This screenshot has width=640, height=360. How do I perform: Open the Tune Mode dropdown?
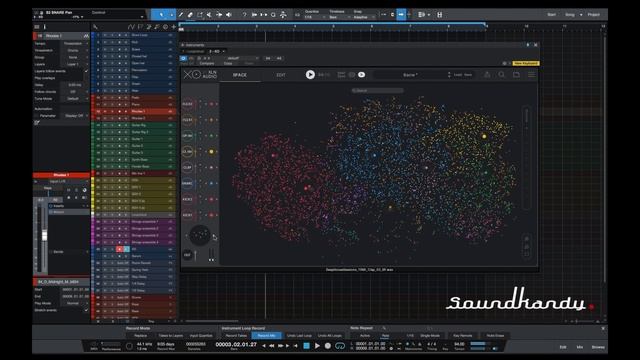[76, 99]
